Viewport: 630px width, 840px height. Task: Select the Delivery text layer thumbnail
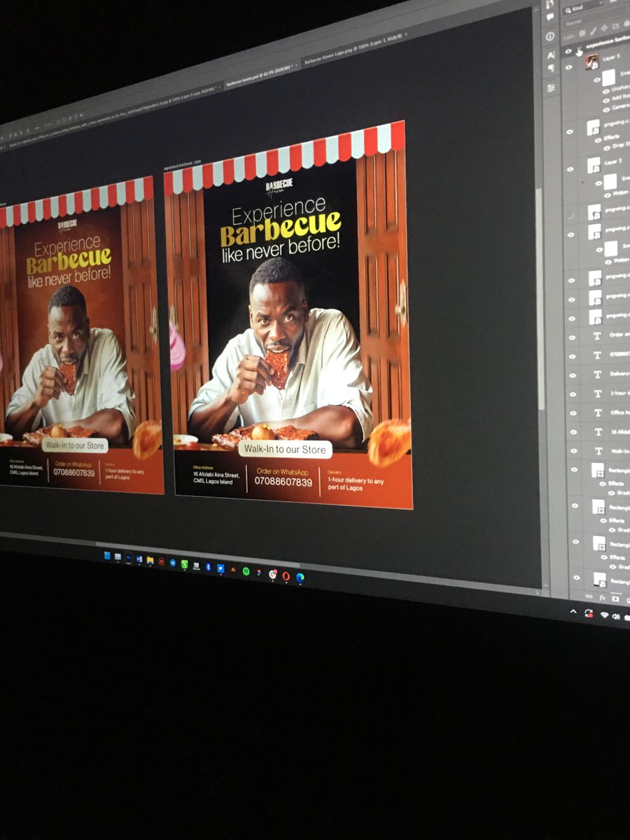coord(597,374)
